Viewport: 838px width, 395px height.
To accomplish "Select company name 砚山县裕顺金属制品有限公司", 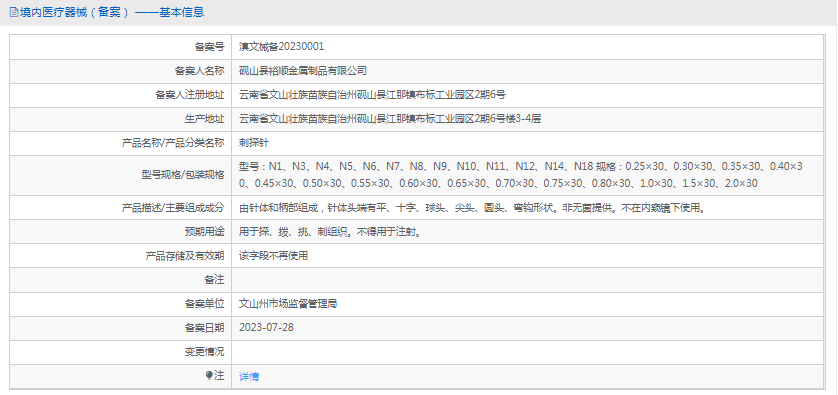I will coord(303,71).
